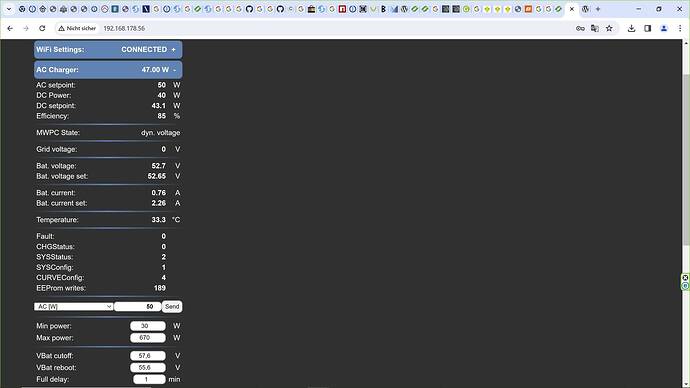Open the profile avatar icon
690x388 pixels.
664,28
